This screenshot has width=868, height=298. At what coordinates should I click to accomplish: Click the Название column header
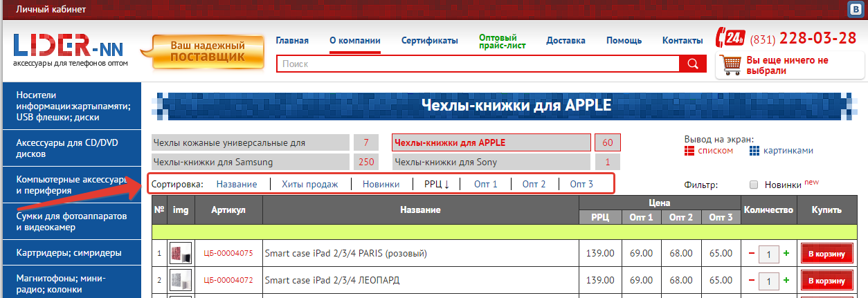[x=421, y=209]
